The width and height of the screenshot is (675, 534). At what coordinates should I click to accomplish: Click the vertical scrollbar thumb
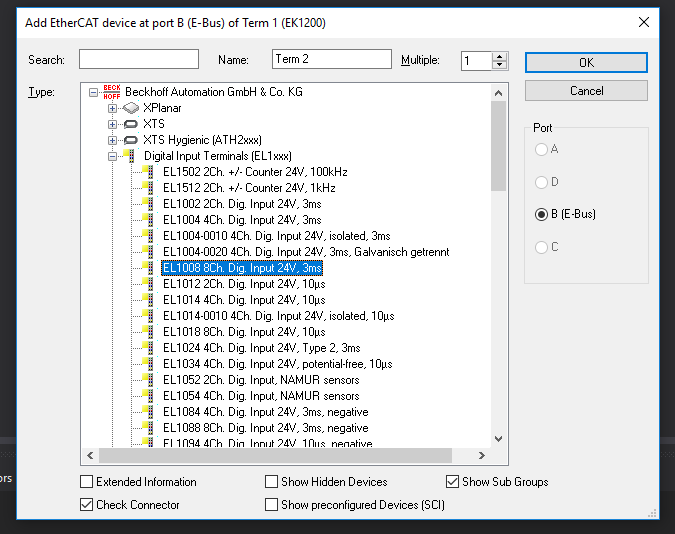click(499, 146)
